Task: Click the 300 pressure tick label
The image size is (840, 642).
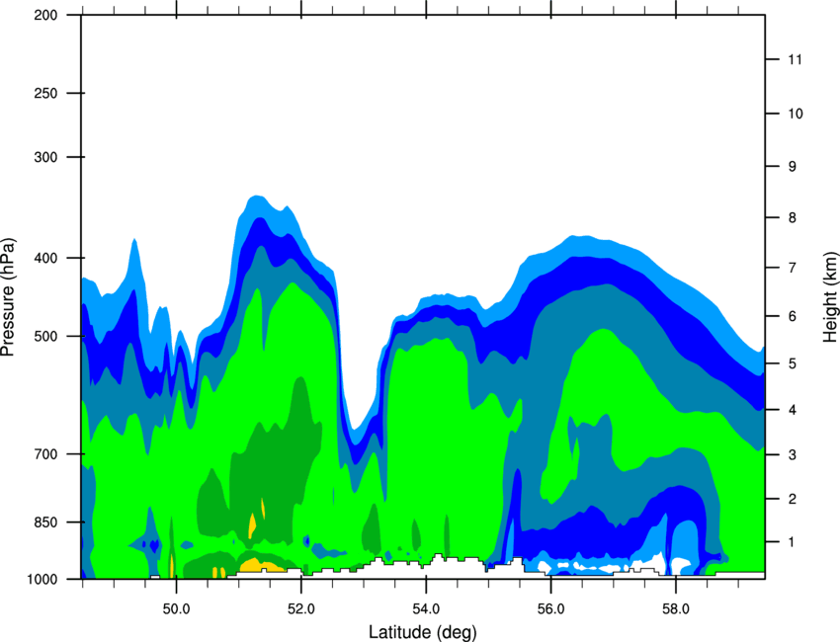Action: point(45,157)
